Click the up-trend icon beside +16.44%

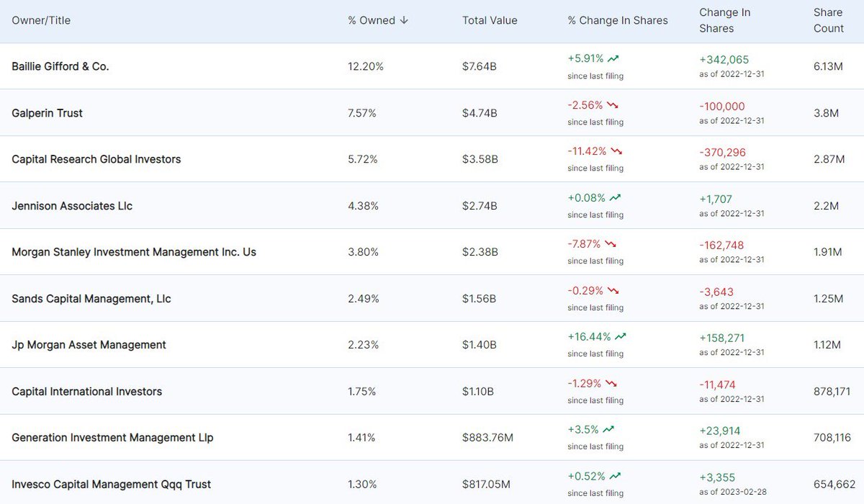click(x=621, y=337)
